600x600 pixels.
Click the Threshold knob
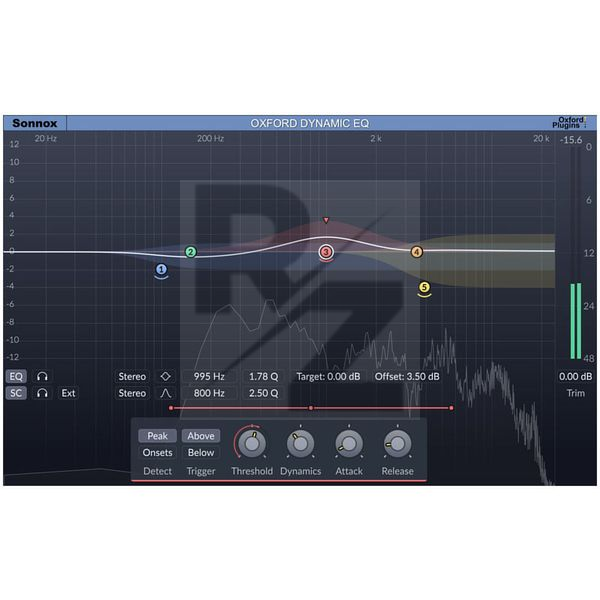tap(252, 443)
